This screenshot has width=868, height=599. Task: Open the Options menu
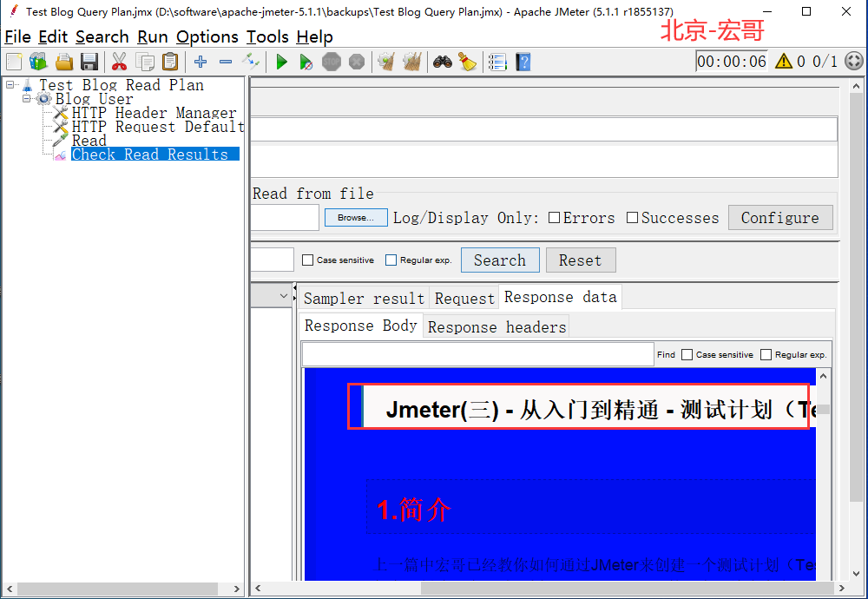pyautogui.click(x=207, y=37)
